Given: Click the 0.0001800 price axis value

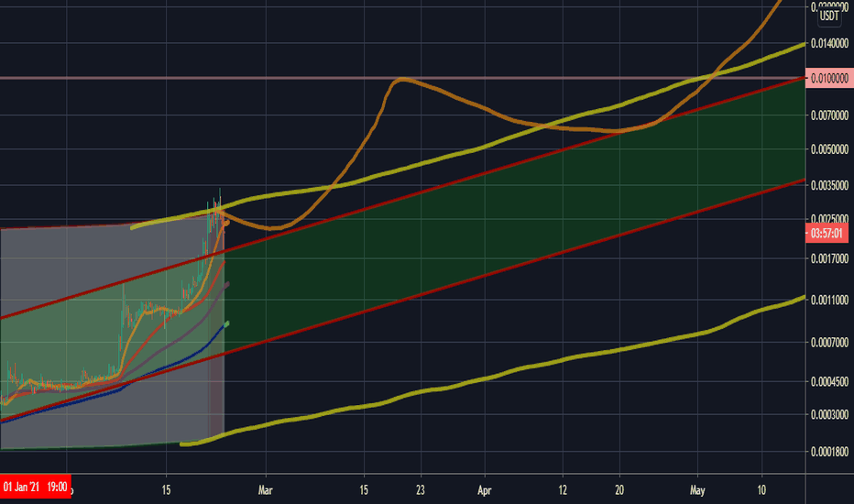Looking at the screenshot, I should tap(829, 452).
